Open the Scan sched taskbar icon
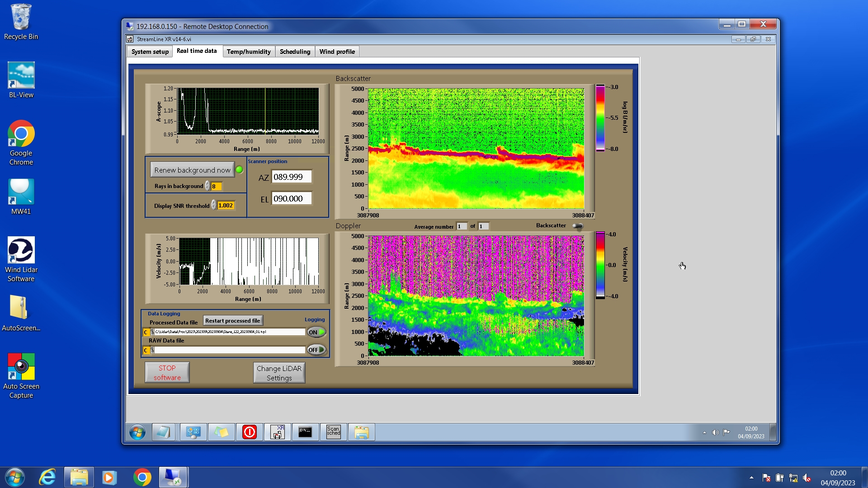Screen dimensions: 868x488 (x=333, y=432)
